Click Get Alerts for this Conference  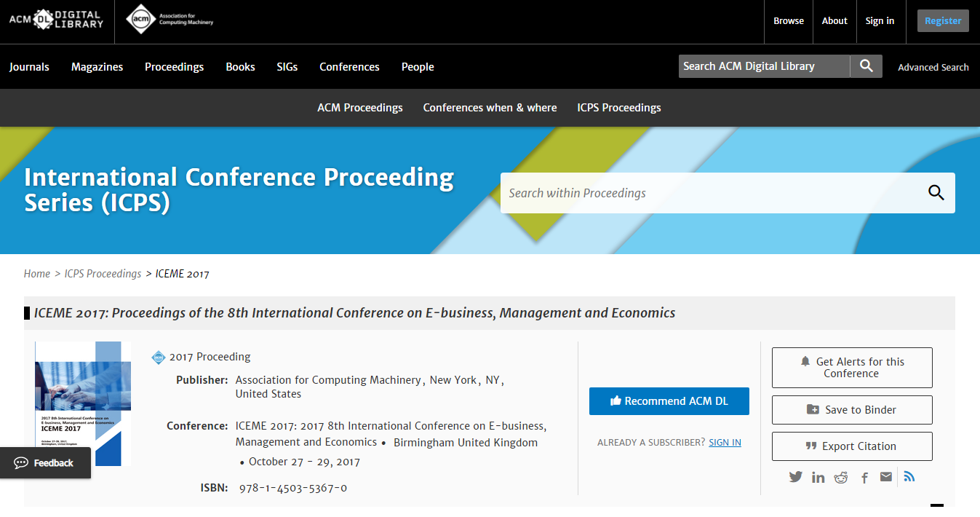click(852, 368)
